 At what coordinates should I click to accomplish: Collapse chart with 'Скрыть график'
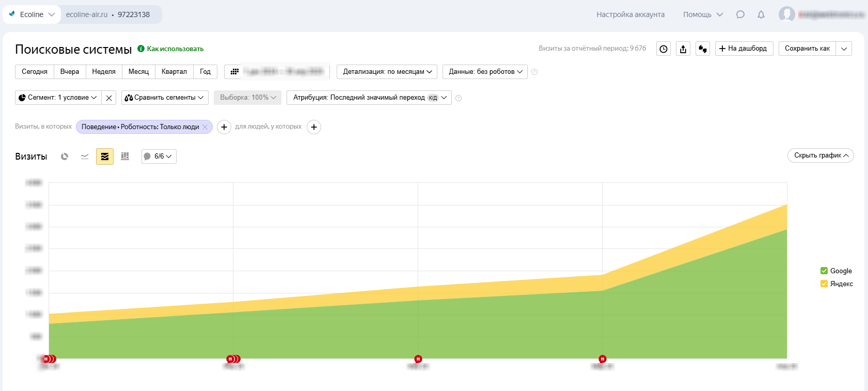(820, 155)
